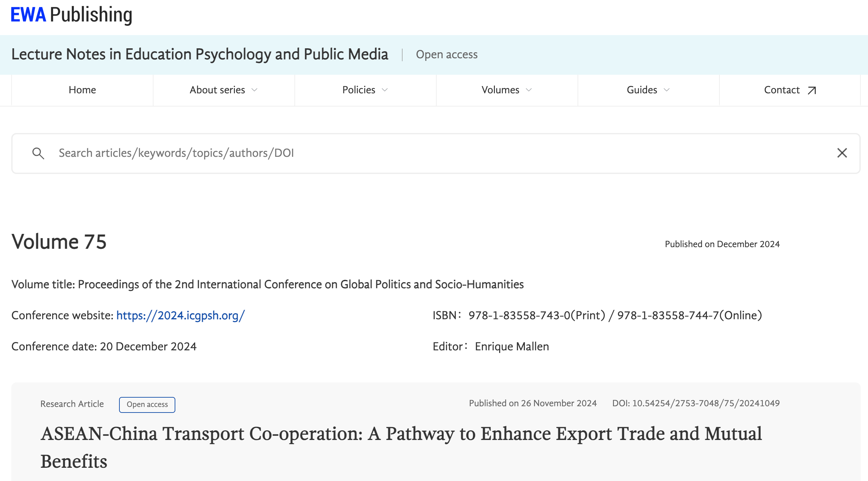Screen dimensions: 868x481
Task: Clear search with the X icon
Action: (x=842, y=153)
